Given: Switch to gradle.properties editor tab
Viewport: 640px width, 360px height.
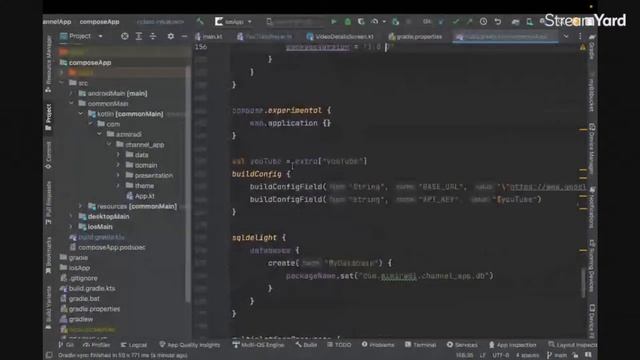Looking at the screenshot, I should pyautogui.click(x=416, y=36).
